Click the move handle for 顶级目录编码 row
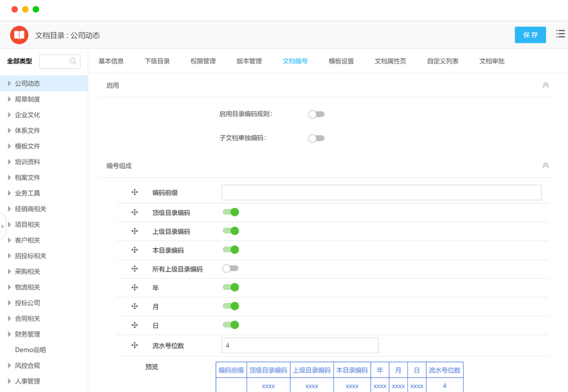Viewport: 568px width, 392px height. click(134, 212)
